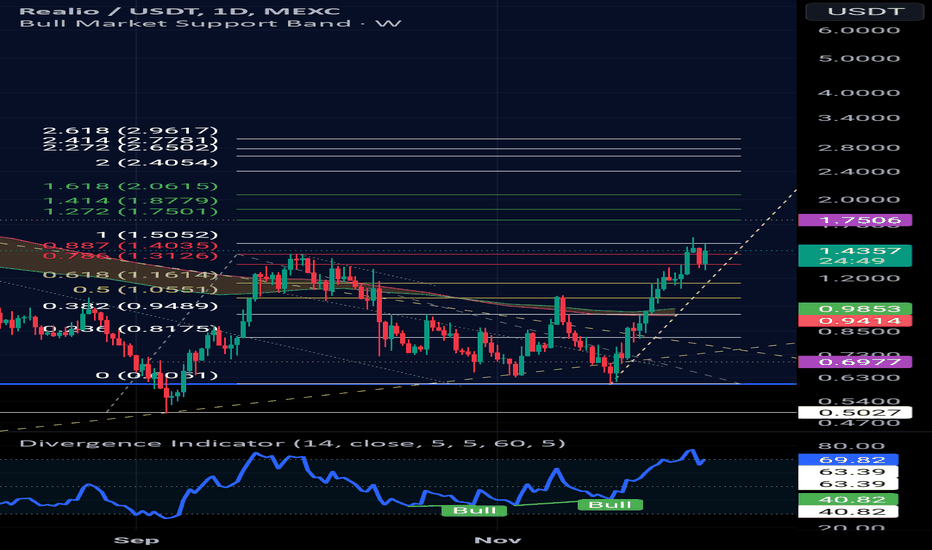
Task: Click the 2.4000 price axis tick
Action: click(x=859, y=172)
